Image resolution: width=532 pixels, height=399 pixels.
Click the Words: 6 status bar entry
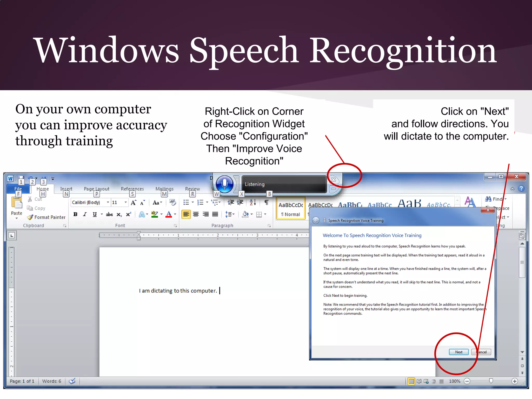pyautogui.click(x=52, y=381)
